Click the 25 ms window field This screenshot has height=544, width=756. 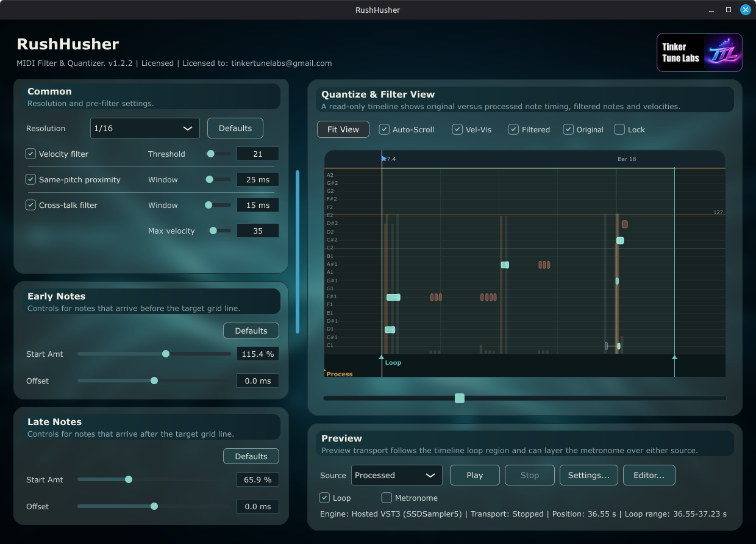[x=258, y=179]
